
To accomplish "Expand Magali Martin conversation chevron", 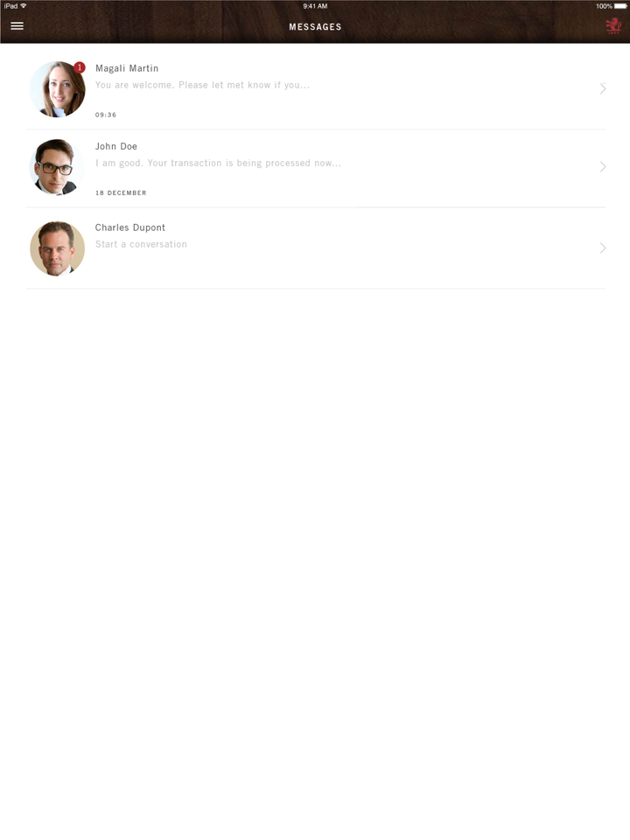I will (x=603, y=88).
